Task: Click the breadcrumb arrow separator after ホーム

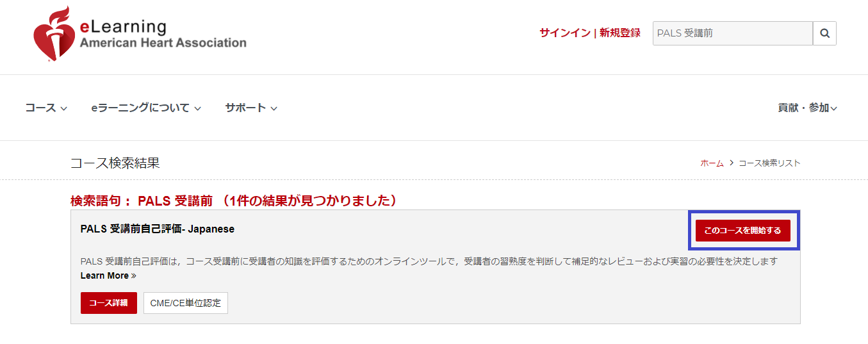Action: coord(731,163)
